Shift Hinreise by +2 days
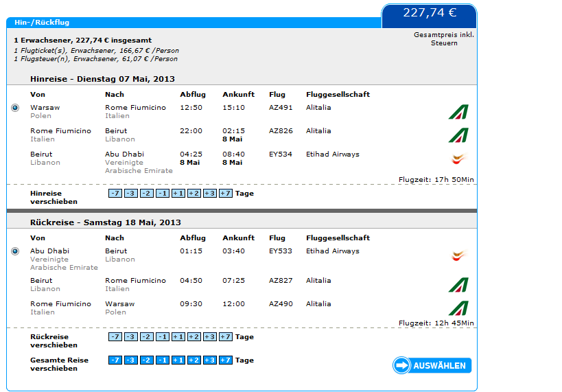This screenshot has width=562, height=392. (x=194, y=194)
